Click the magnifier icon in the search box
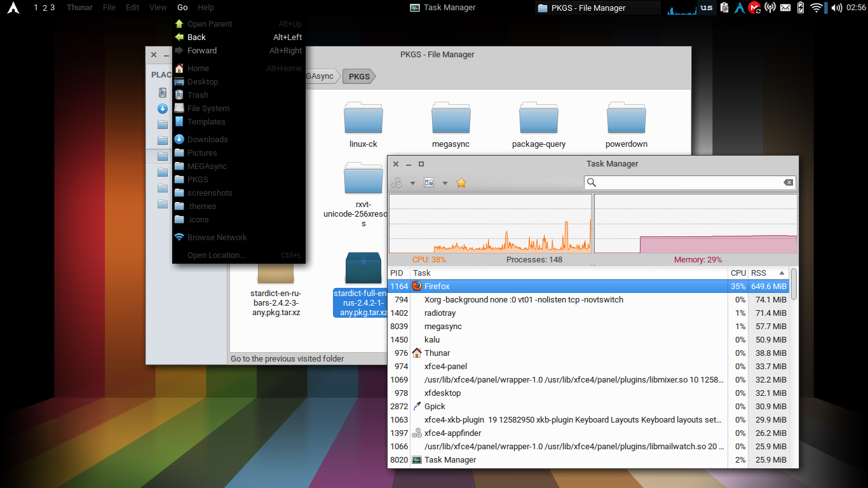 [x=592, y=182]
